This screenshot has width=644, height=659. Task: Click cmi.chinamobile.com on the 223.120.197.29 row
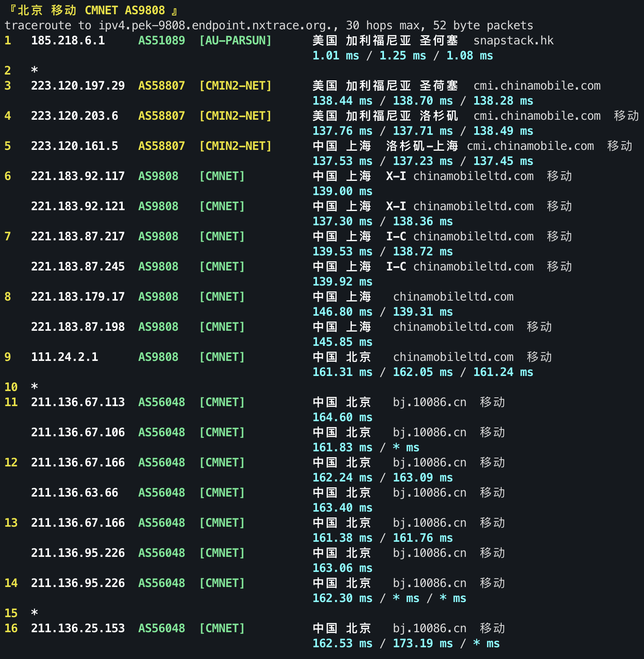[x=537, y=86]
